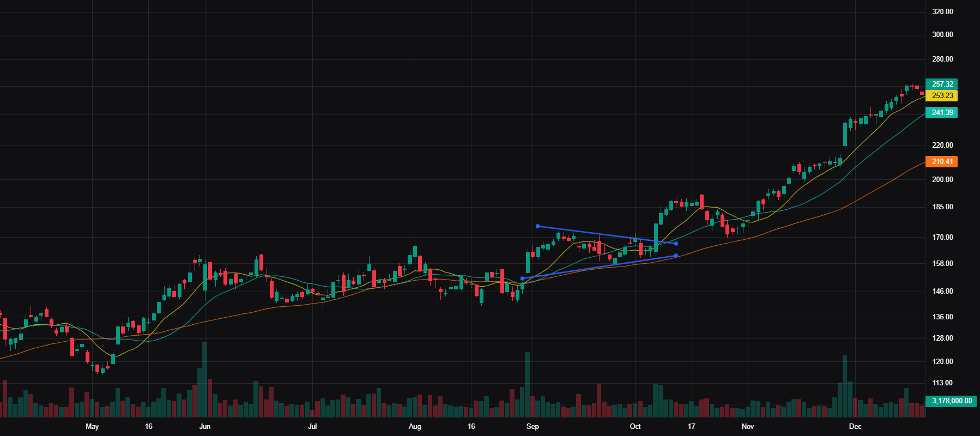
Task: Click the 200.00 price axis label
Action: coord(942,179)
